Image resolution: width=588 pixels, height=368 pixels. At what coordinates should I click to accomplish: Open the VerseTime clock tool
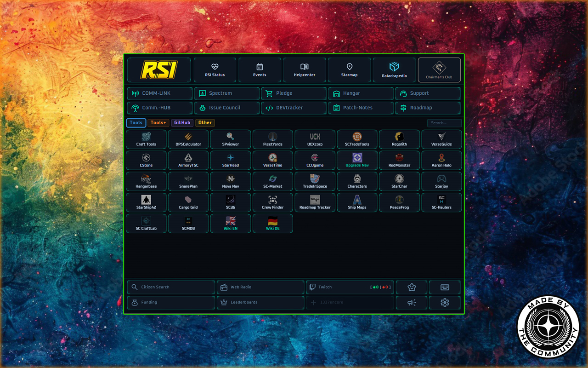coord(273,161)
